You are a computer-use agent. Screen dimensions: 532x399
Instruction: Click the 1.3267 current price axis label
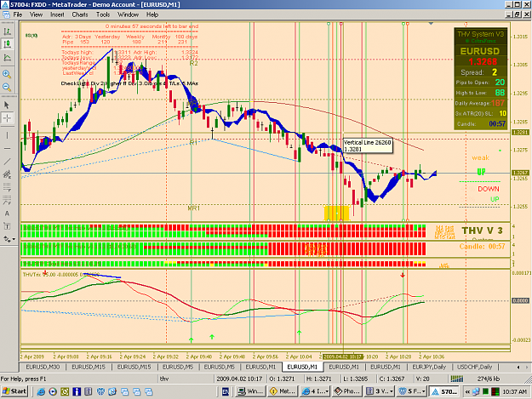click(x=520, y=173)
